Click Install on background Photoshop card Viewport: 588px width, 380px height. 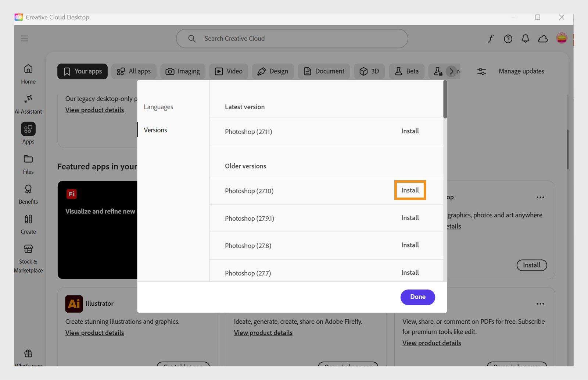point(532,265)
